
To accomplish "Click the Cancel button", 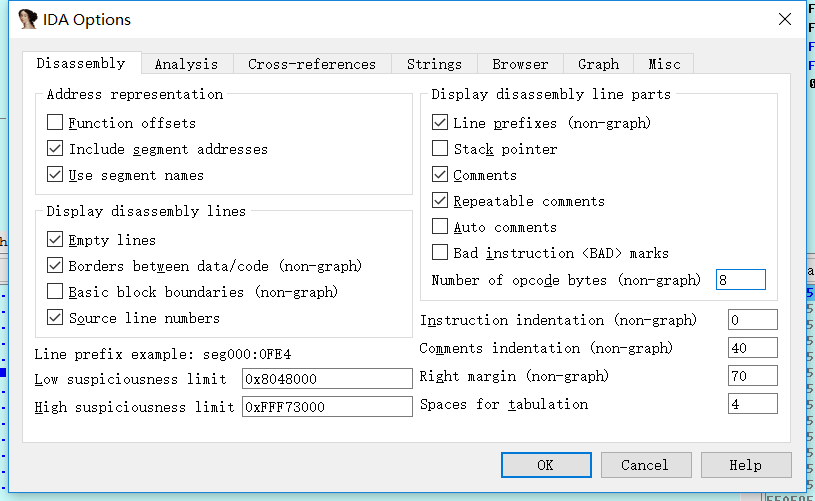I will tap(646, 465).
